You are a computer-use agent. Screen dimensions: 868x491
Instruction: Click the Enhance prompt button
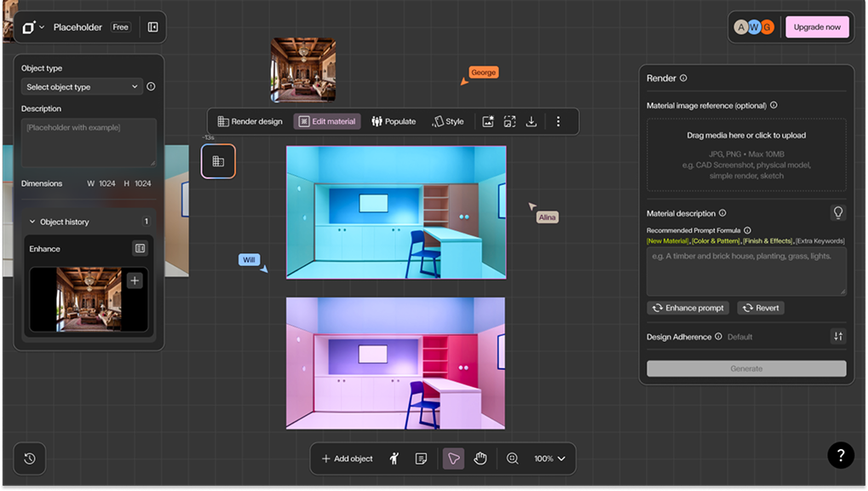pos(687,308)
